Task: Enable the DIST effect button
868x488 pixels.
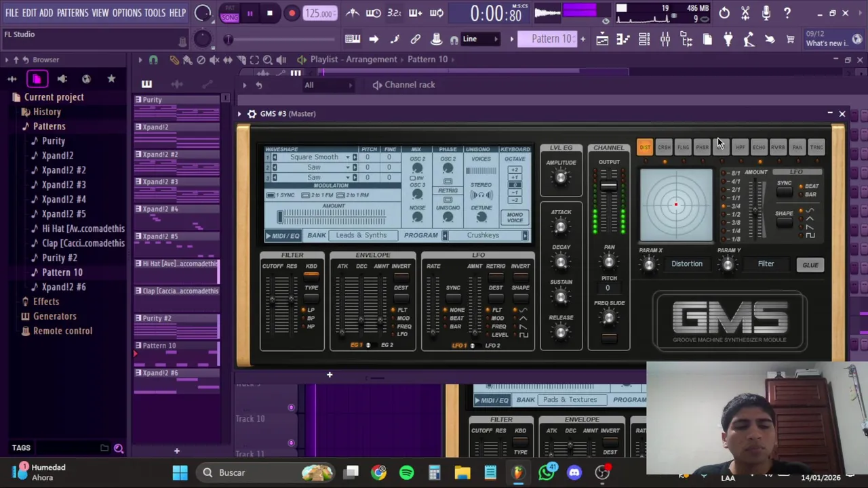Action: (645, 147)
